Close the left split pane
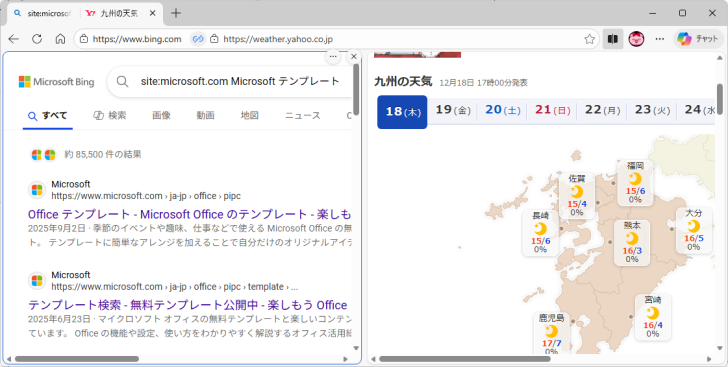 354,56
